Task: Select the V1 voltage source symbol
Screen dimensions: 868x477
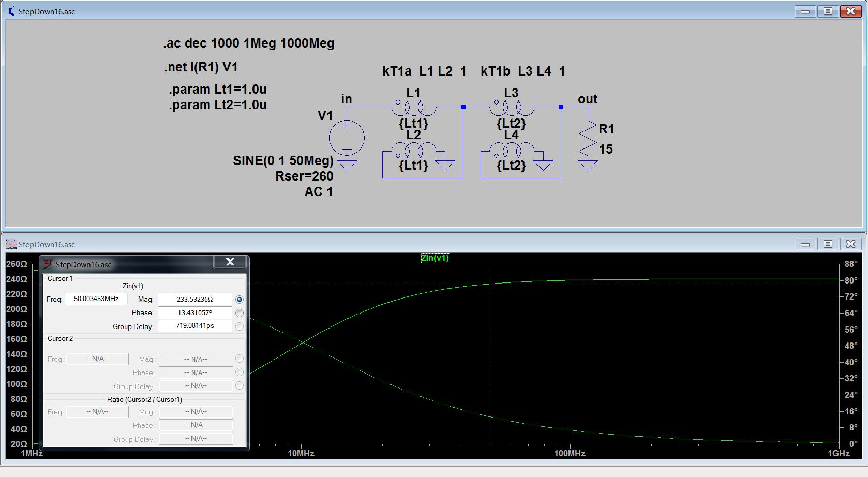Action: (x=347, y=138)
